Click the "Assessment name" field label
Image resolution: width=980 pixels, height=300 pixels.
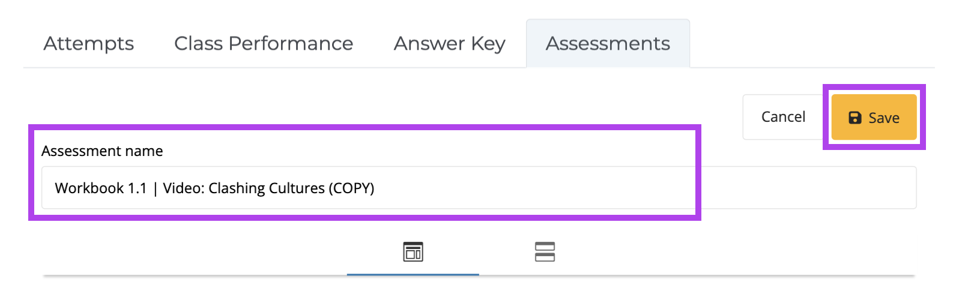pyautogui.click(x=102, y=151)
